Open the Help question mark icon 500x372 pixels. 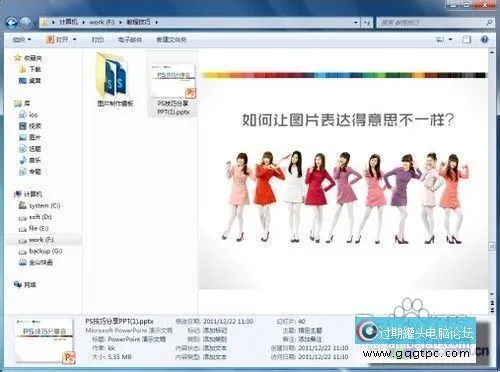484,40
